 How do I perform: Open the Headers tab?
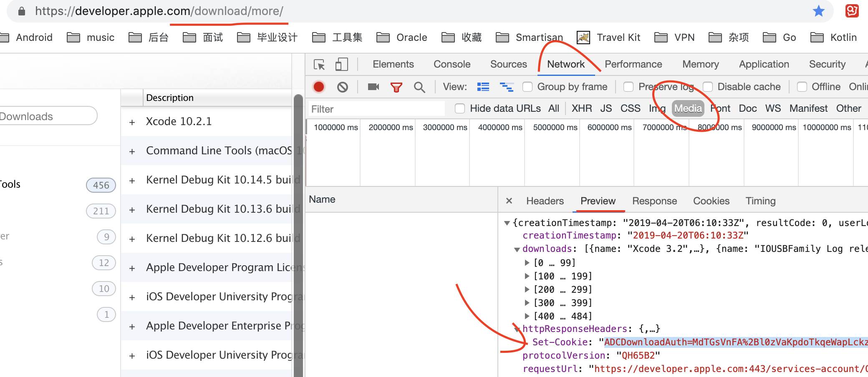(x=545, y=201)
